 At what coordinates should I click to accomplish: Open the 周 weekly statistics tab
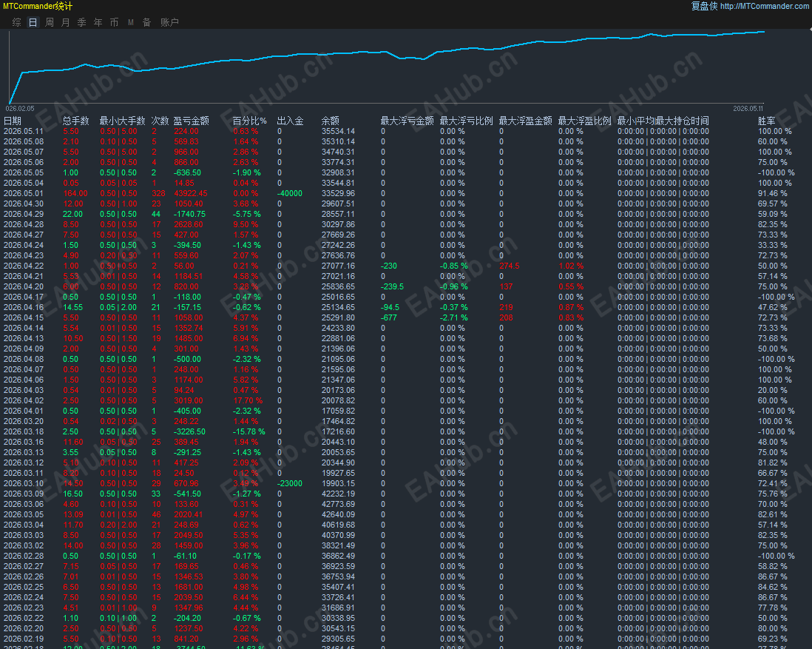50,22
